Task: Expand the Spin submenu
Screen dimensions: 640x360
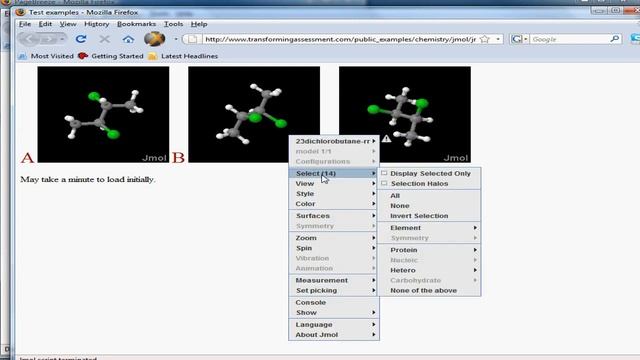Action: click(334, 248)
